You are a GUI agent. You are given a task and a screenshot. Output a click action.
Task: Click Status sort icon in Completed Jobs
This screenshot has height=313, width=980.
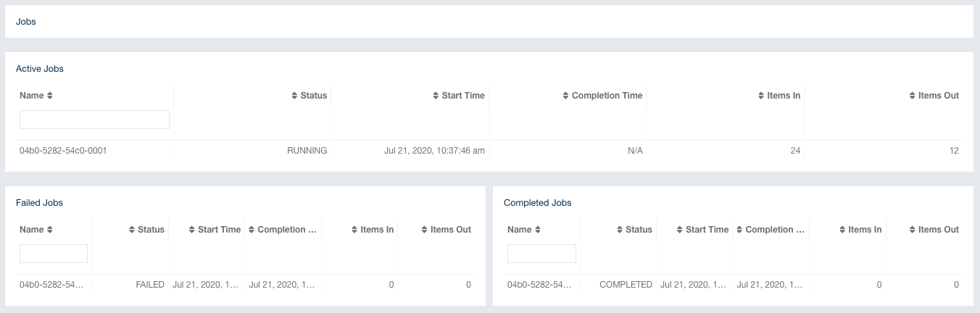coord(620,230)
